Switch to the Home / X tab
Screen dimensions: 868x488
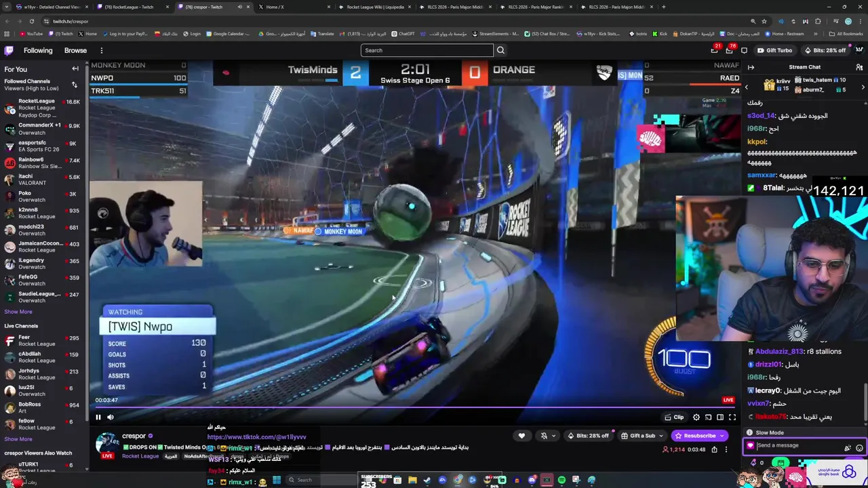point(293,7)
